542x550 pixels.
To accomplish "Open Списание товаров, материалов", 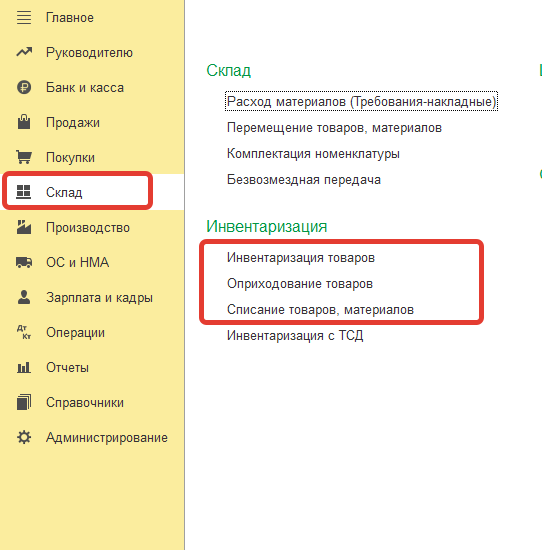I will [x=320, y=310].
